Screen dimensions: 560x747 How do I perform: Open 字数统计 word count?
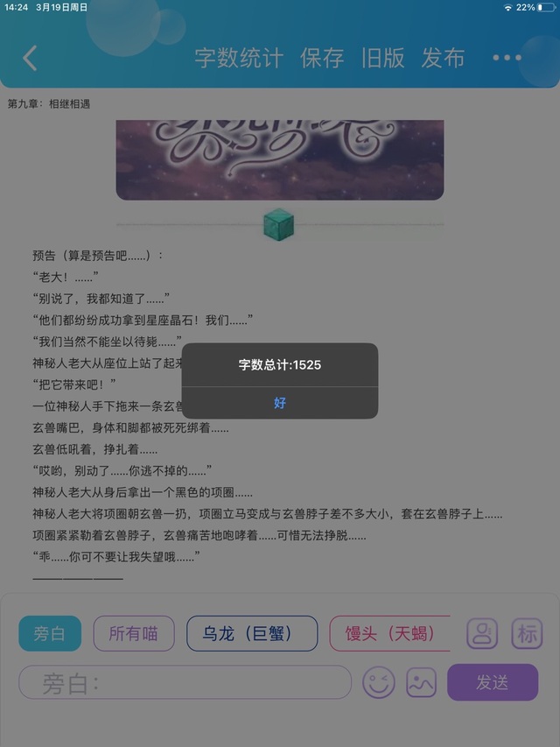tap(239, 58)
